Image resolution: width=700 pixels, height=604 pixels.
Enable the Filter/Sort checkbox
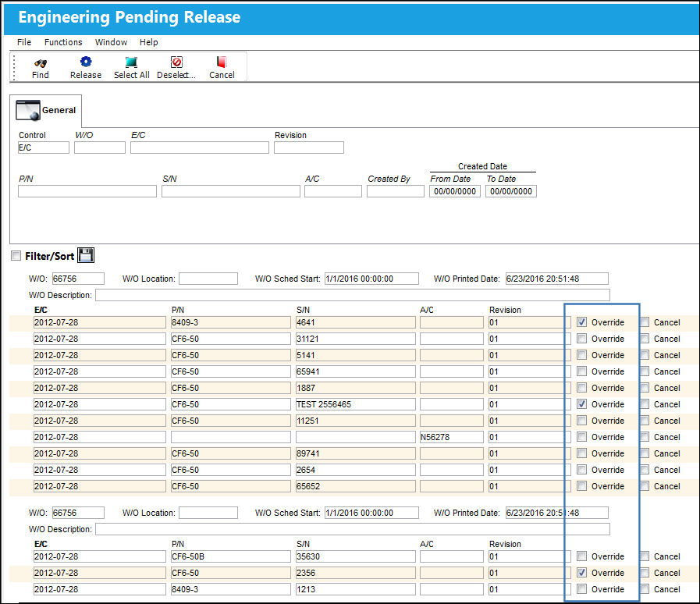click(x=16, y=255)
